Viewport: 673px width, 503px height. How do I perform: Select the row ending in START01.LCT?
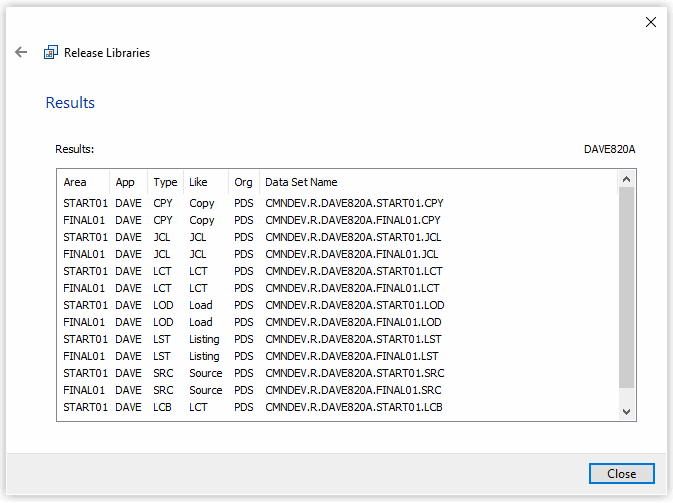(x=338, y=271)
